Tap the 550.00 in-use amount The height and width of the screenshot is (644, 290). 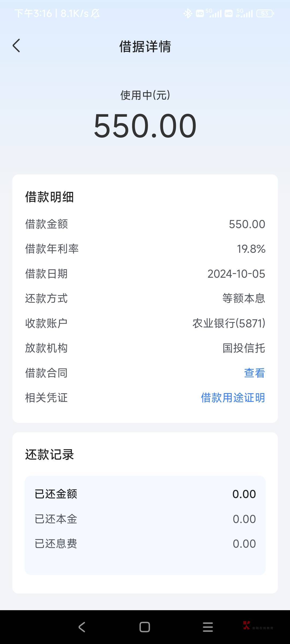coord(145,126)
